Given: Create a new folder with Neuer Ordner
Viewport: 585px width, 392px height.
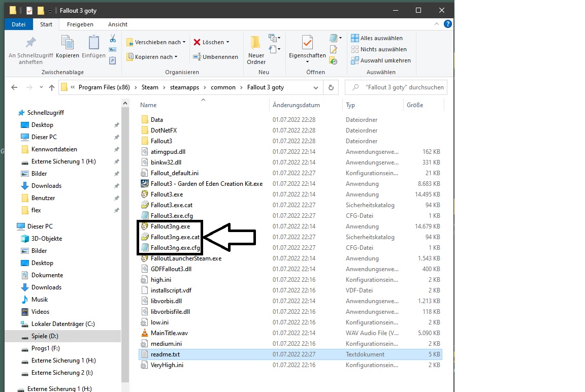Looking at the screenshot, I should tap(256, 49).
